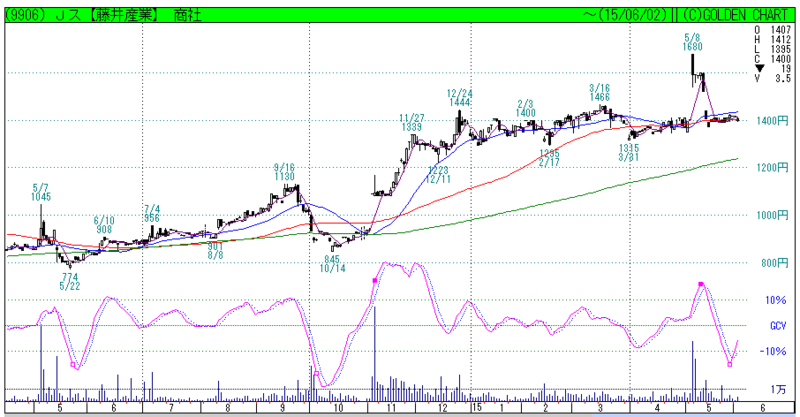Click month 9 on the time axis
Image resolution: width=800 pixels, height=417 pixels.
pos(282,408)
